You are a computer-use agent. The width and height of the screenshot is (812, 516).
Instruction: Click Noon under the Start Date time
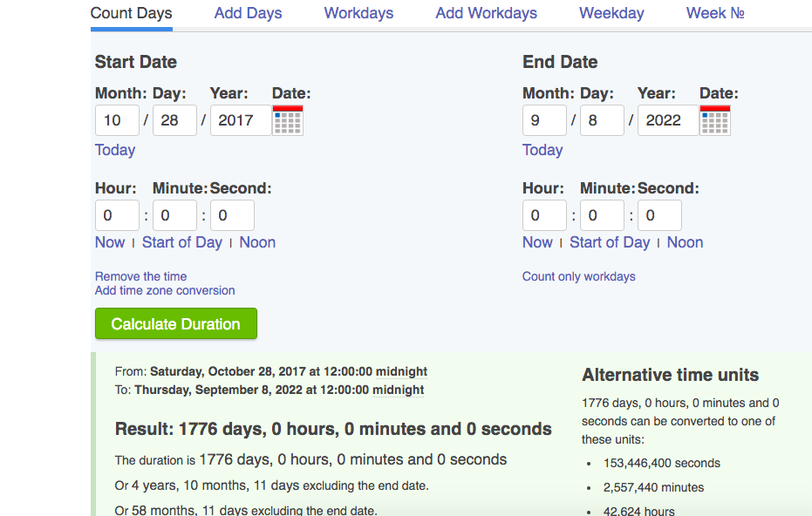tap(257, 242)
